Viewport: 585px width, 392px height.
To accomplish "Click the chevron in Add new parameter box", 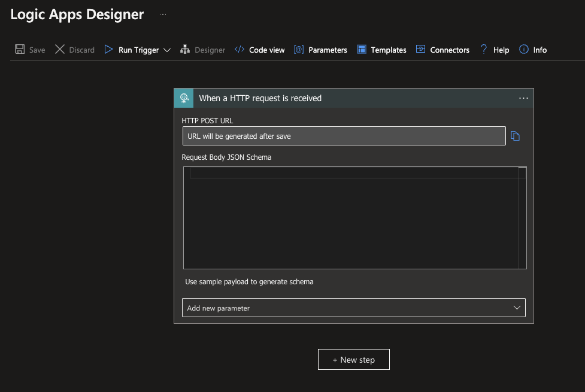I will (x=517, y=308).
